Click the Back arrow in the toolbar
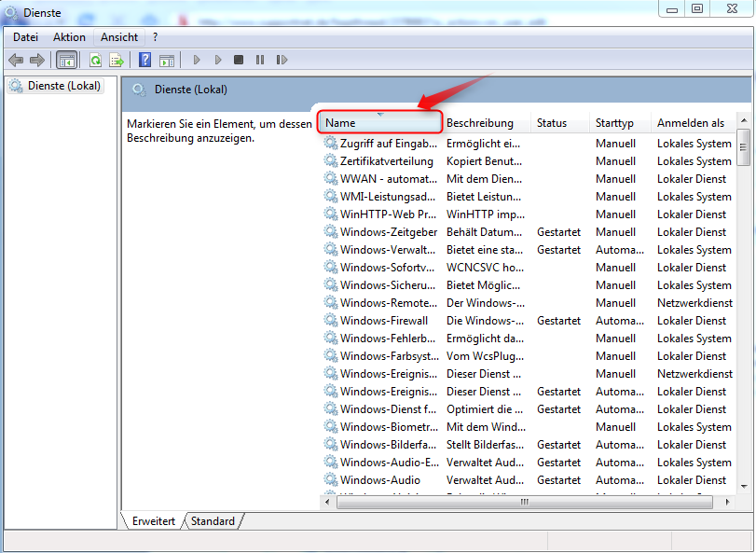Viewport: 756px width, 553px height. (x=16, y=60)
